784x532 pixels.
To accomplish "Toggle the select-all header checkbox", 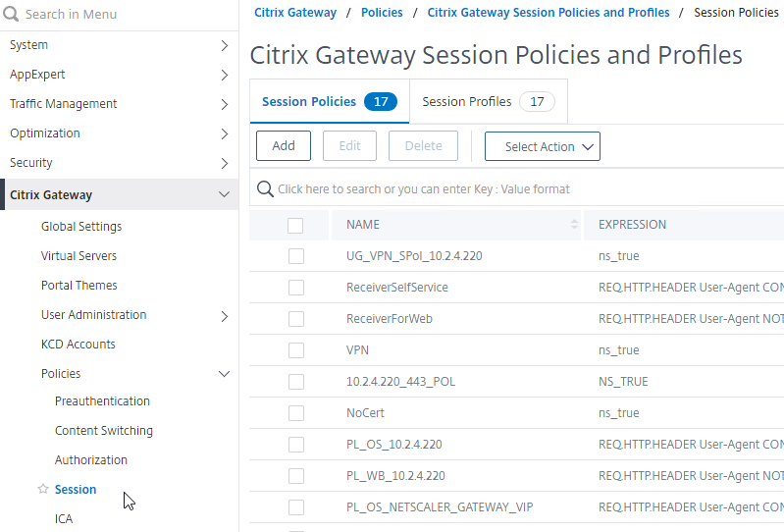I will pos(295,226).
